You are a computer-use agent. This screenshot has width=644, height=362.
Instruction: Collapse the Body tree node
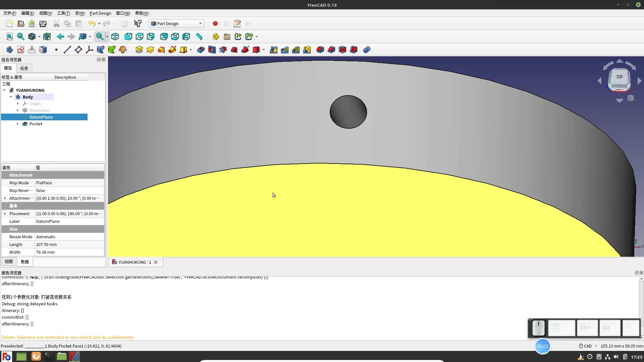click(x=11, y=97)
